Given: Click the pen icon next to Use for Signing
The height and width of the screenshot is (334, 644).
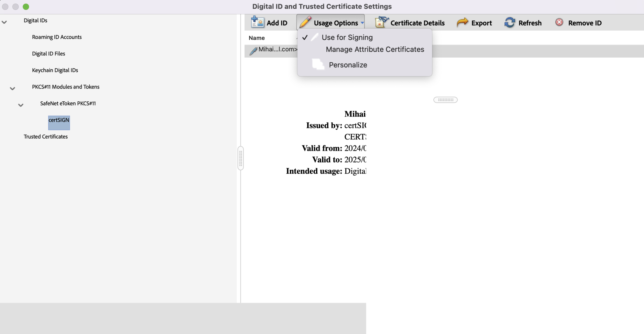Looking at the screenshot, I should coord(314,37).
